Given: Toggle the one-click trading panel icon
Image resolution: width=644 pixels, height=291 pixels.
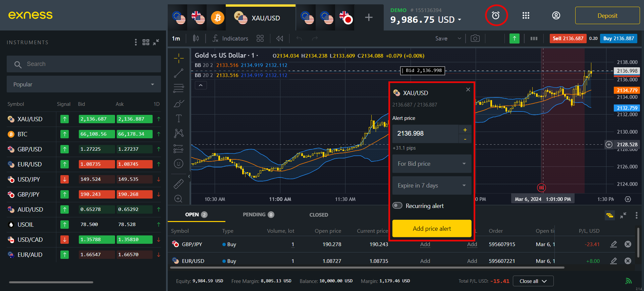Looking at the screenshot, I should 534,39.
